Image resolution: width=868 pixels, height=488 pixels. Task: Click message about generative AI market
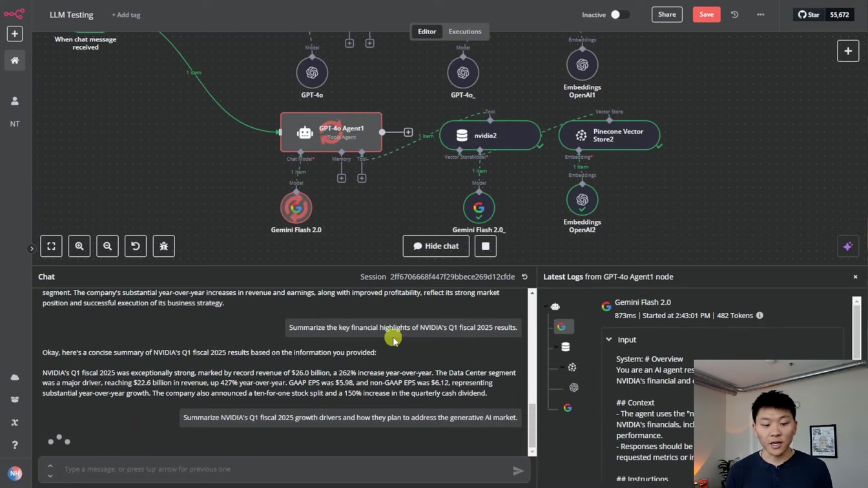coord(350,418)
